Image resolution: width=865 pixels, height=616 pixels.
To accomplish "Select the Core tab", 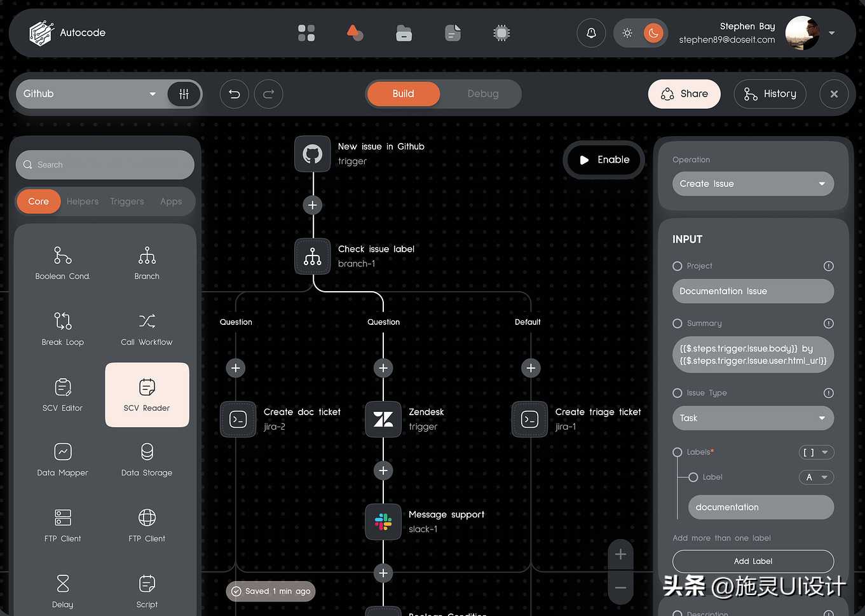I will tap(38, 202).
